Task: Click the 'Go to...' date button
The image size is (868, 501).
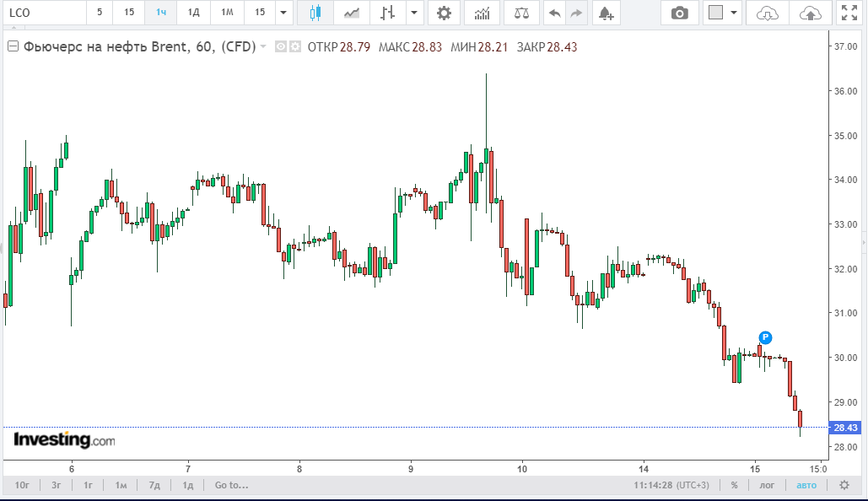Action: (x=231, y=485)
